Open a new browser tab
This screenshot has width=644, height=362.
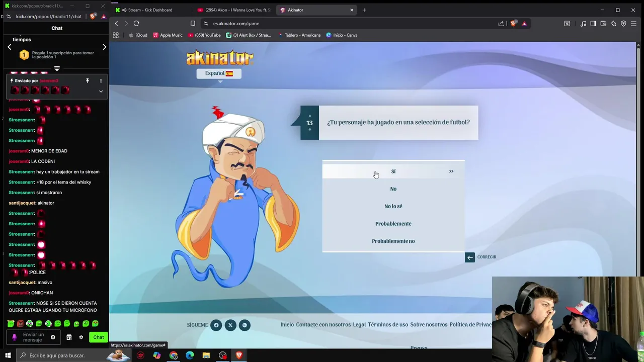click(x=364, y=10)
